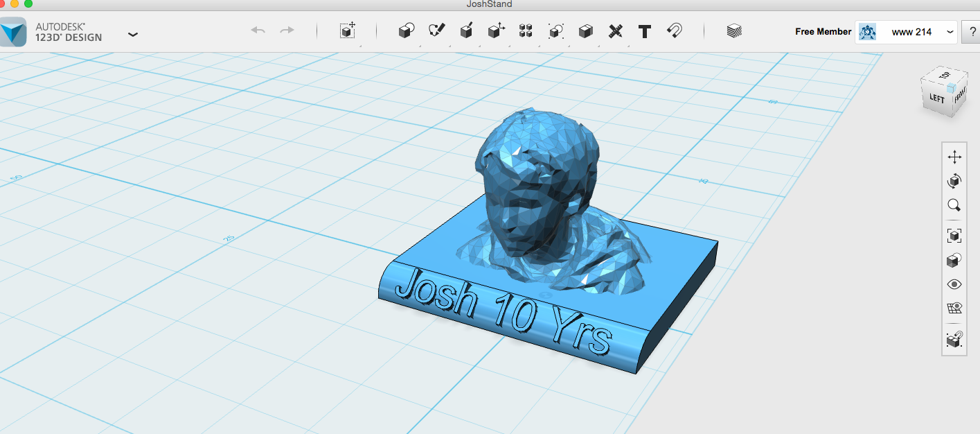
Task: Select the Measure tool
Action: [615, 31]
